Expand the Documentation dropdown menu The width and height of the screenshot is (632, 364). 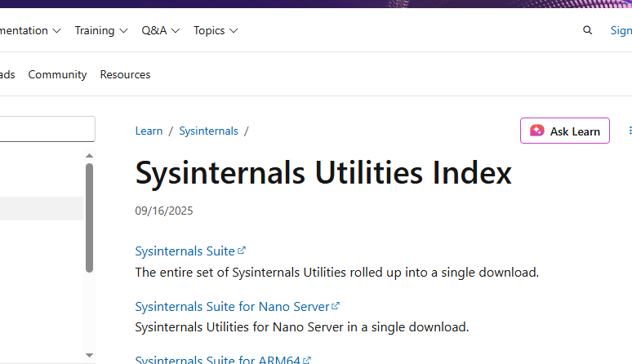[x=29, y=31]
